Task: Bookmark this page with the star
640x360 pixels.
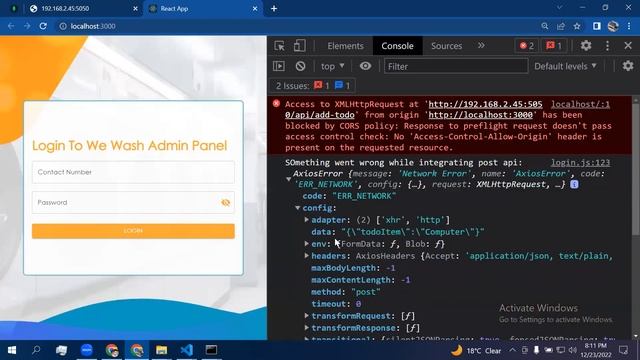Action: [577, 26]
